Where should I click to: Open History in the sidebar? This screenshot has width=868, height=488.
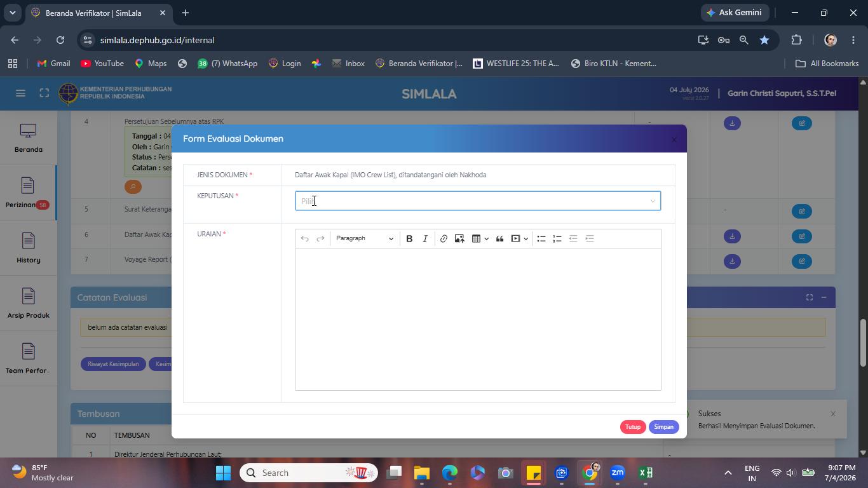[x=29, y=248]
